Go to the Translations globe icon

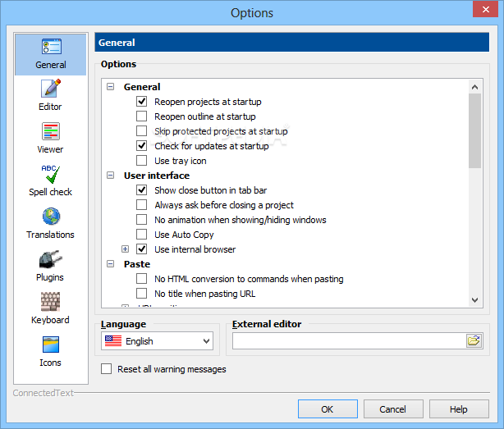coord(50,217)
